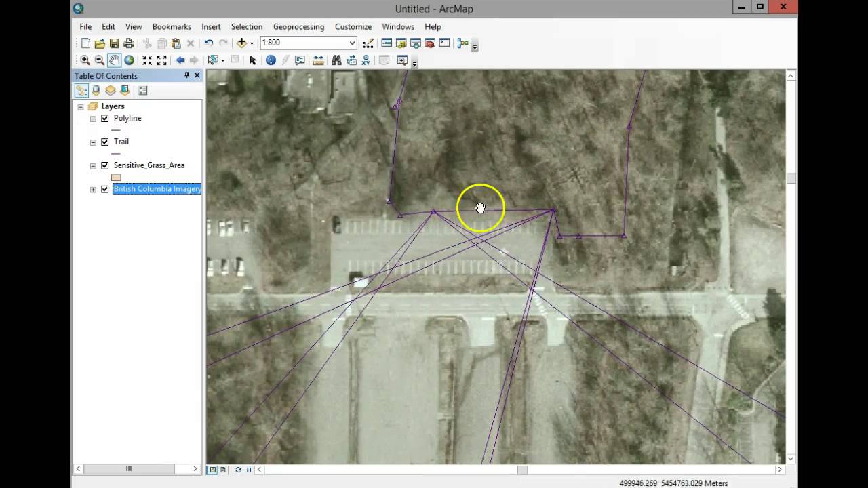868x488 pixels.
Task: Click the Polyline line symbol
Action: tap(116, 129)
